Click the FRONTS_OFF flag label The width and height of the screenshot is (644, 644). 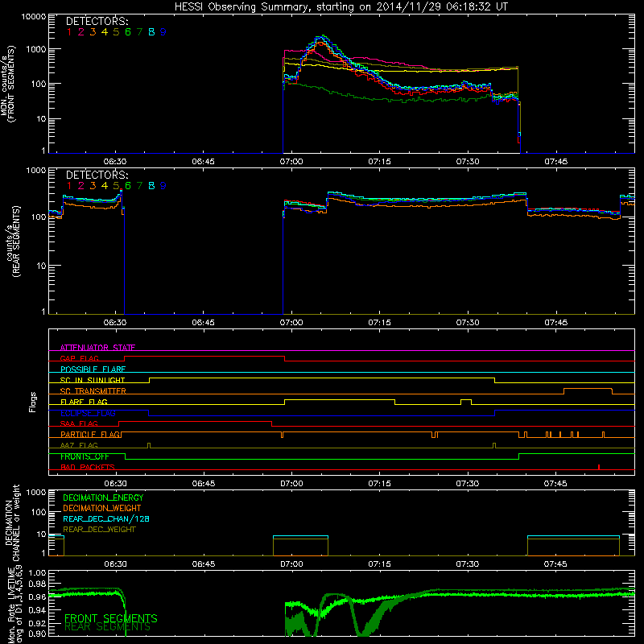click(85, 456)
